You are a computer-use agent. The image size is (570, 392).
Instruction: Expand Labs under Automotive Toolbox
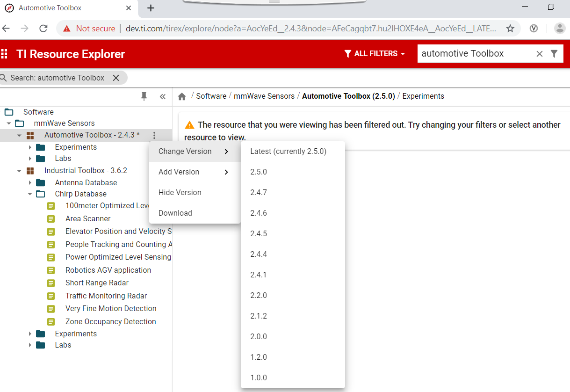[30, 159]
